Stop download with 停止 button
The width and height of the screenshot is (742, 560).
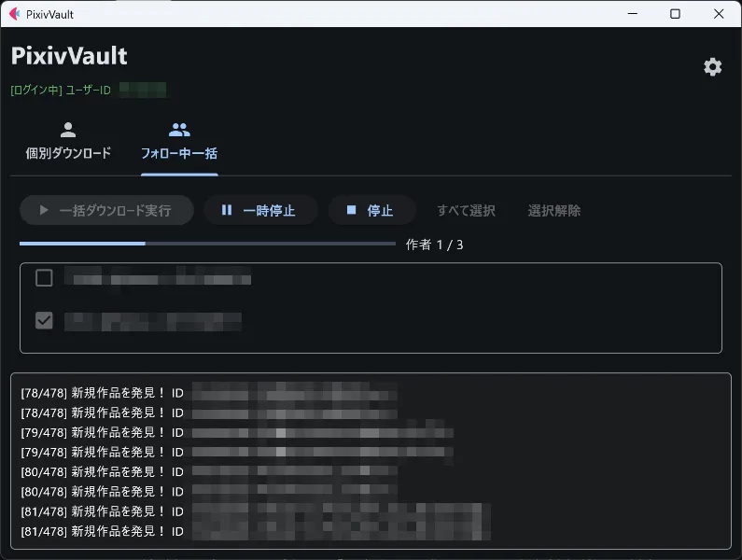372,210
